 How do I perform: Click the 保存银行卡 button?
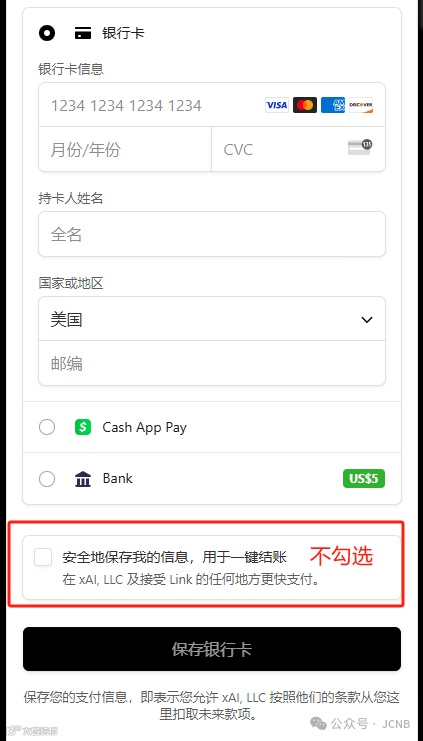tap(212, 649)
